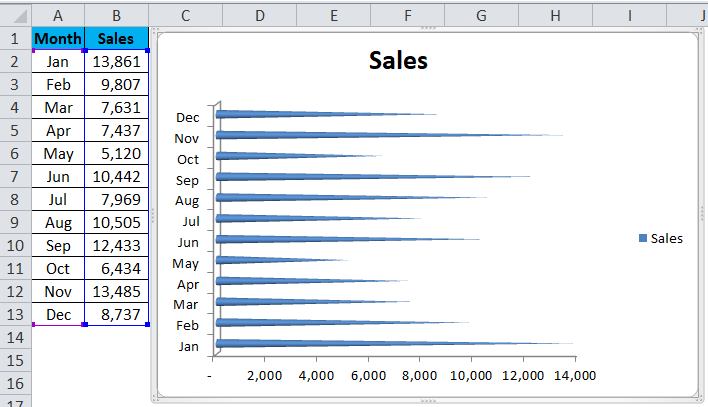
Task: Select the Jan cell in column A
Action: click(x=58, y=61)
